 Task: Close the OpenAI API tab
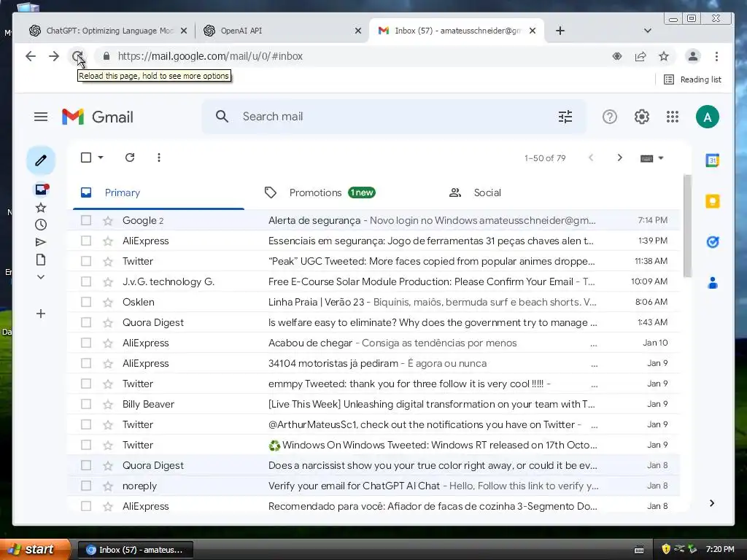(x=358, y=31)
